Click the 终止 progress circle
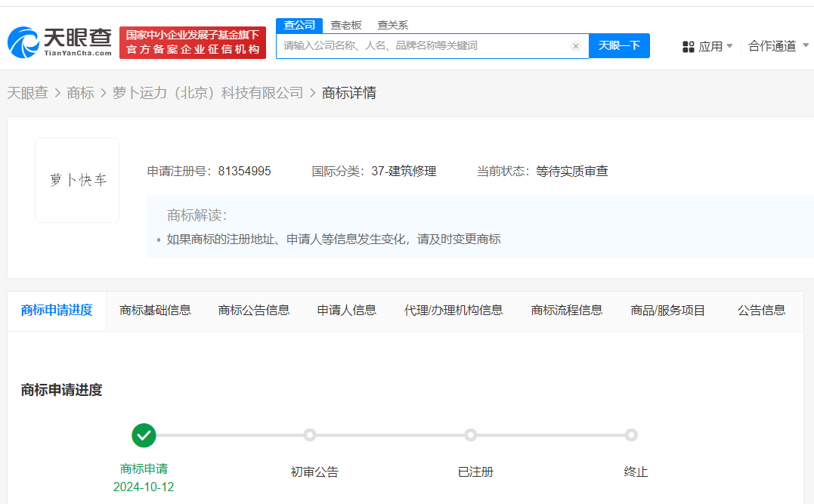The height and width of the screenshot is (504, 814). tap(632, 435)
